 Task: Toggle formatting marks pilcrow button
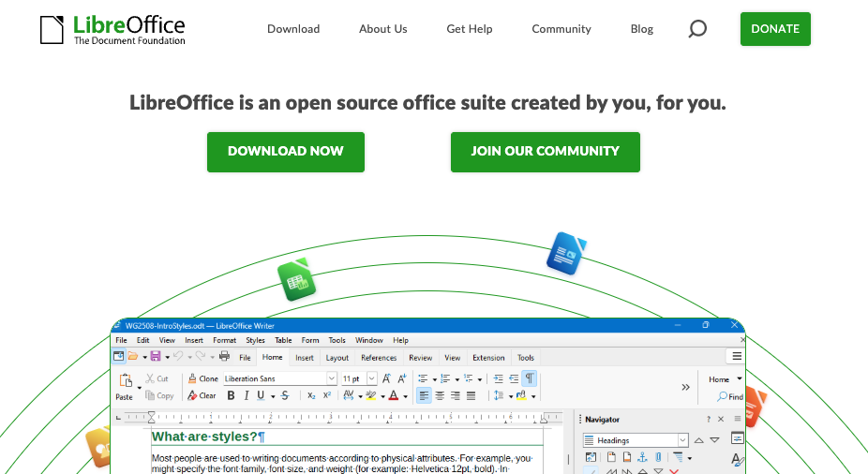pos(530,378)
